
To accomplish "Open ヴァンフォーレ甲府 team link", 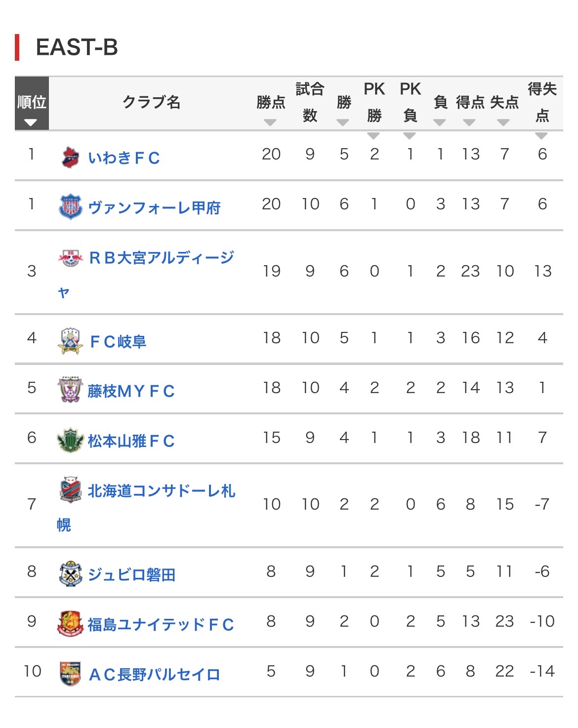I will (x=154, y=208).
